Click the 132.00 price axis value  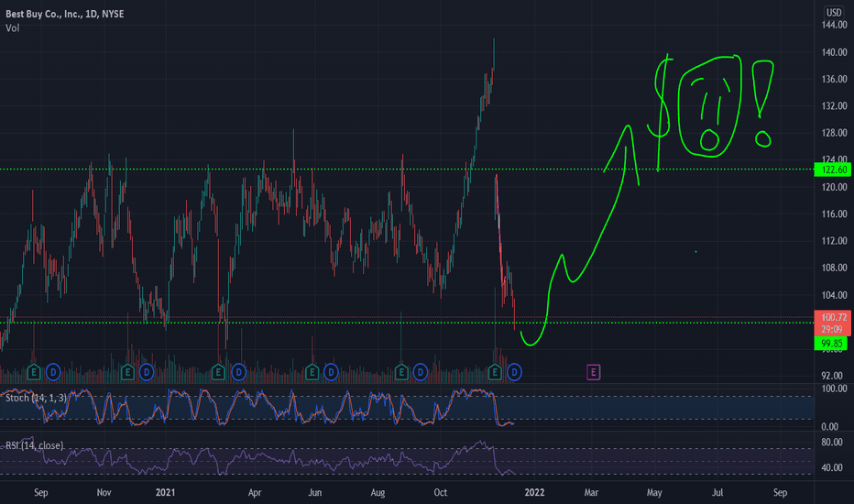coord(834,105)
